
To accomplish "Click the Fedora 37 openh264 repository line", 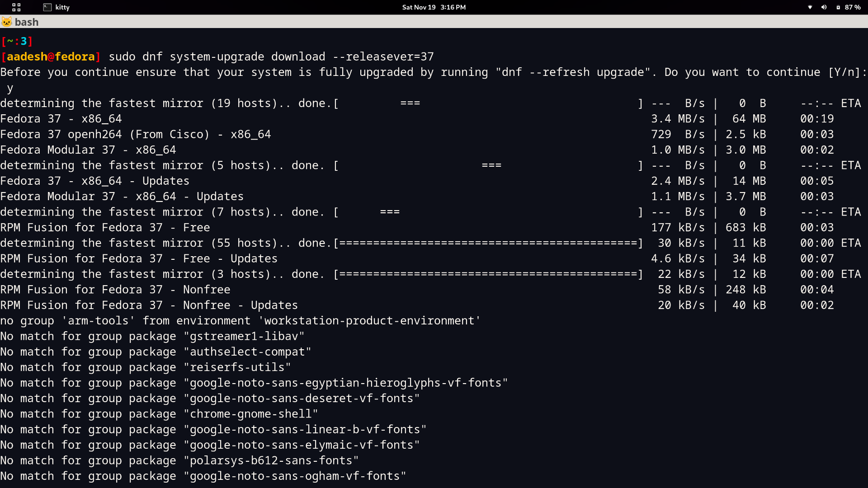I will [135, 134].
